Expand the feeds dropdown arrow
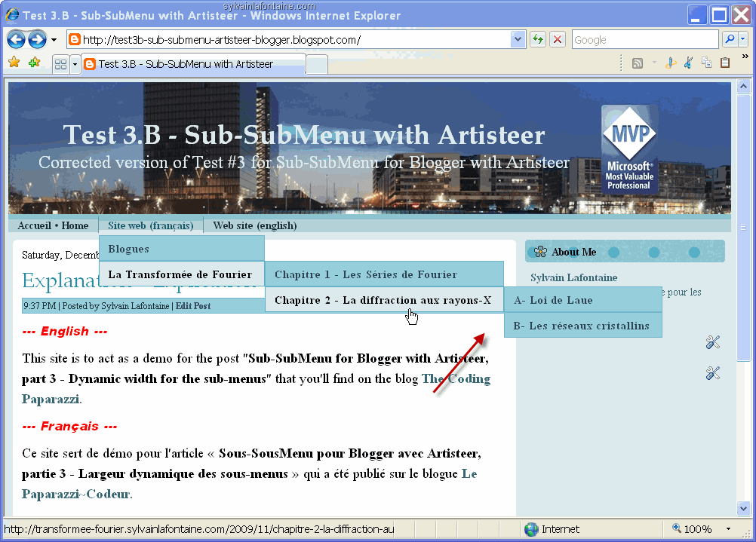This screenshot has height=542, width=756. [x=654, y=63]
